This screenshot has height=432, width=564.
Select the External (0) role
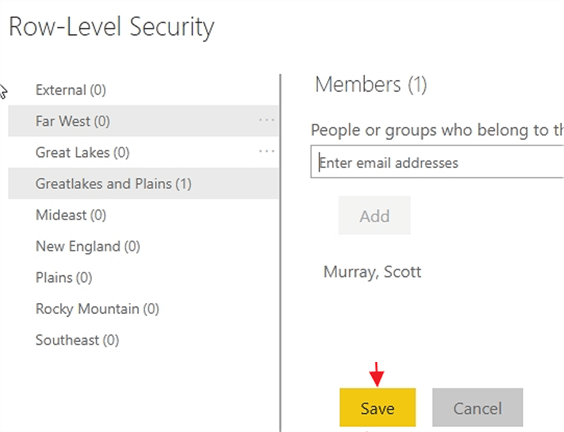coord(143,90)
